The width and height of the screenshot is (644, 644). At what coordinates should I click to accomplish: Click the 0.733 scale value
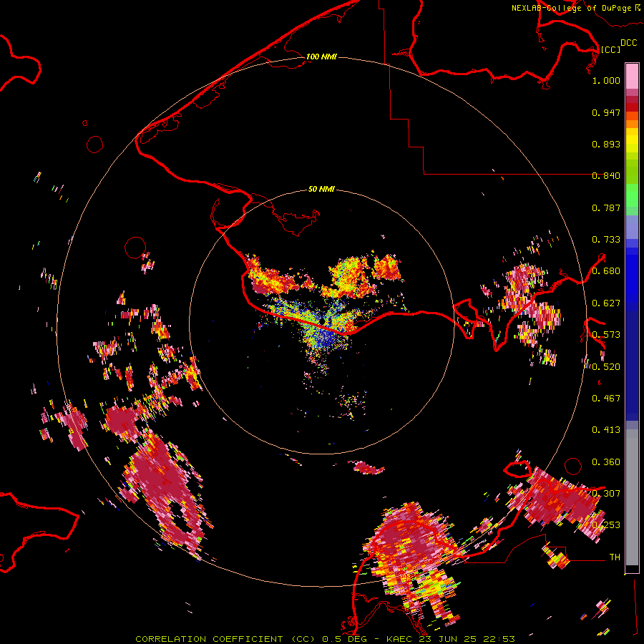606,240
